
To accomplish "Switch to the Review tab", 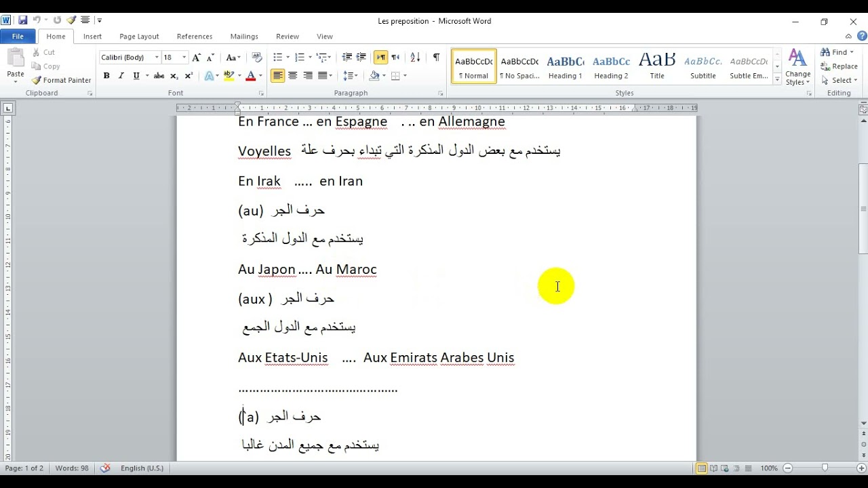I will pyautogui.click(x=288, y=37).
